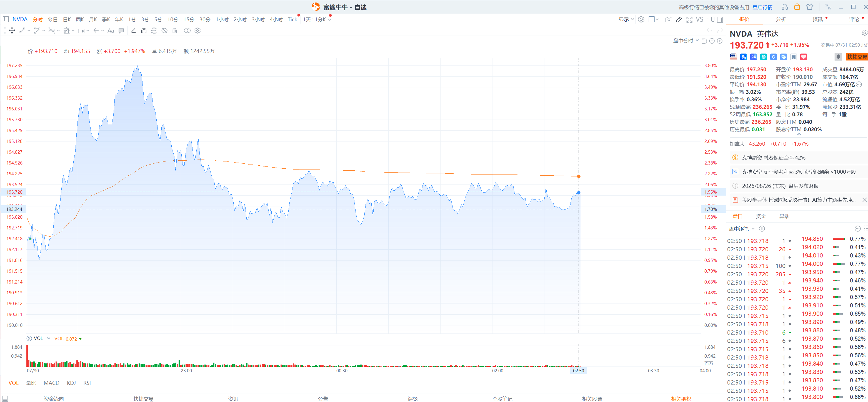
Task: Dismiss the semiconductor news banner
Action: pos(864,200)
